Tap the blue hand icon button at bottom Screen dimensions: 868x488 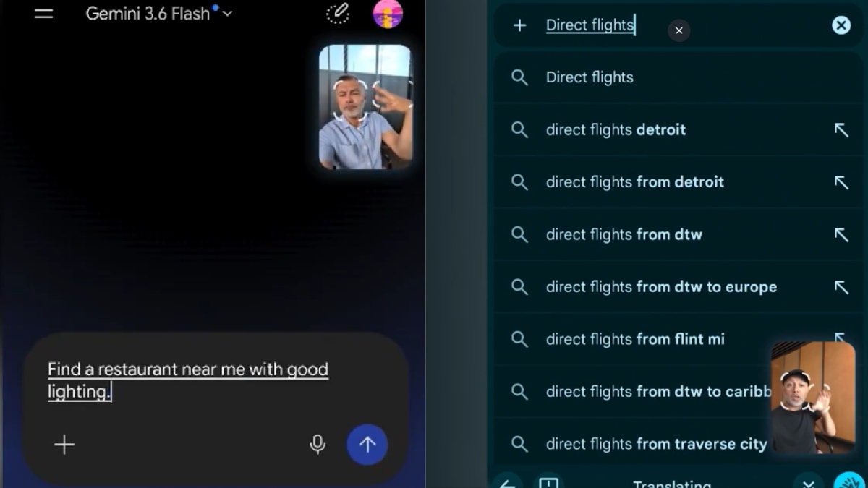(851, 481)
